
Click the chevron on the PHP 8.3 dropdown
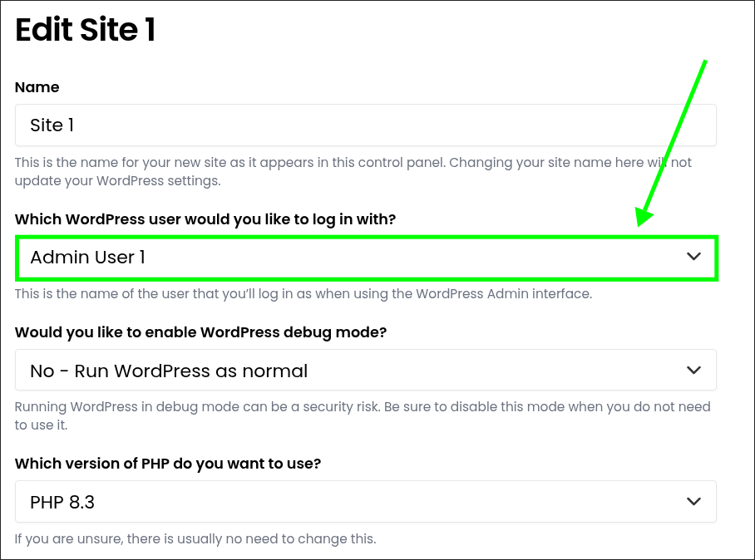tap(693, 501)
